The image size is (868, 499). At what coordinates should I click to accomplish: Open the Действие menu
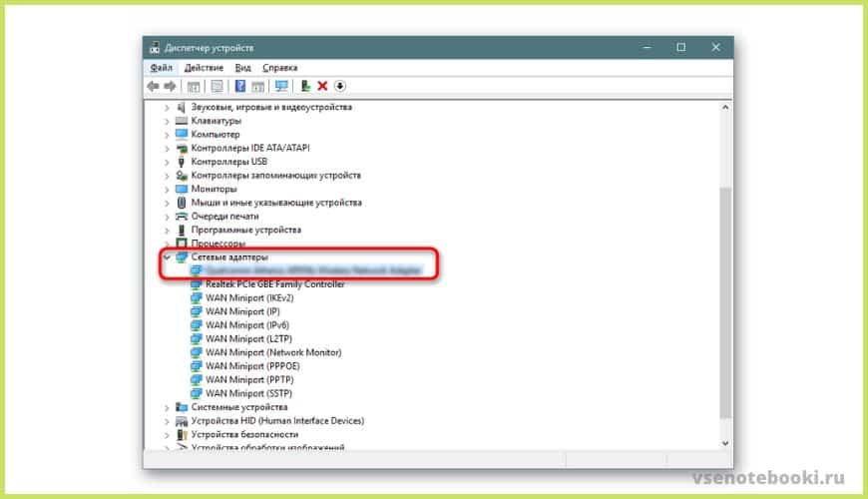point(204,68)
